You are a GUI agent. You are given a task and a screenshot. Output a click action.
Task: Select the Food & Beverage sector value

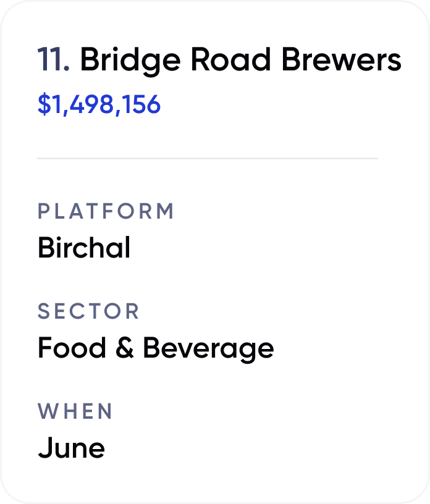[x=156, y=349]
